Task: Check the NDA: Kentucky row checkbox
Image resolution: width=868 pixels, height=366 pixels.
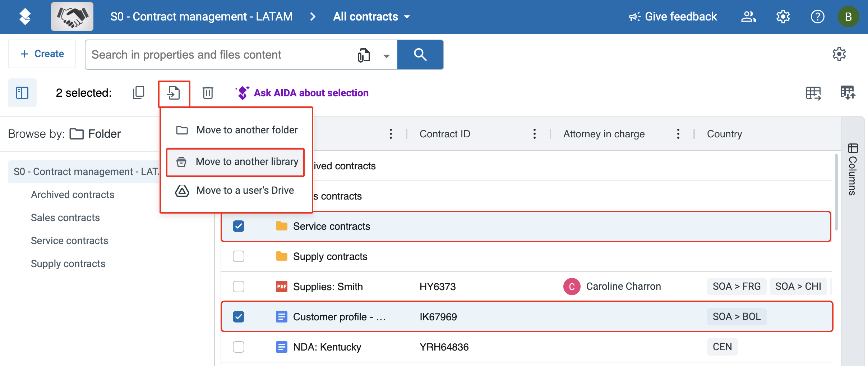Action: pos(239,347)
